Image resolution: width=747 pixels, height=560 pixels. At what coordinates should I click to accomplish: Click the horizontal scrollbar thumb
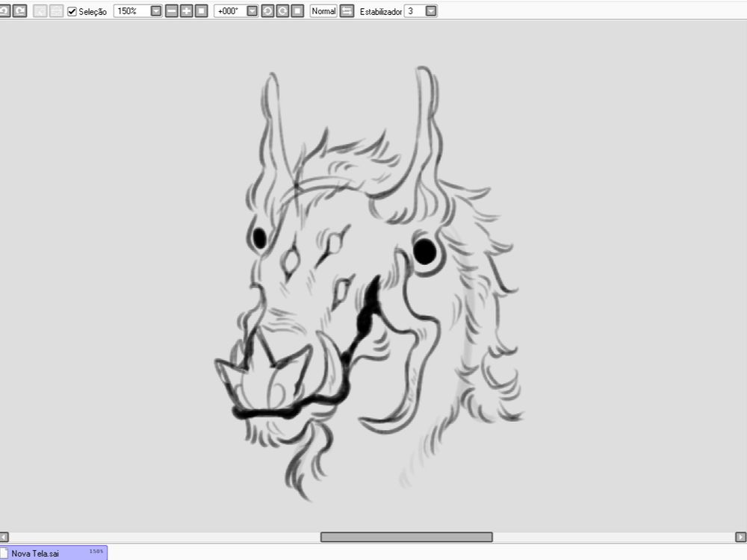coord(406,537)
